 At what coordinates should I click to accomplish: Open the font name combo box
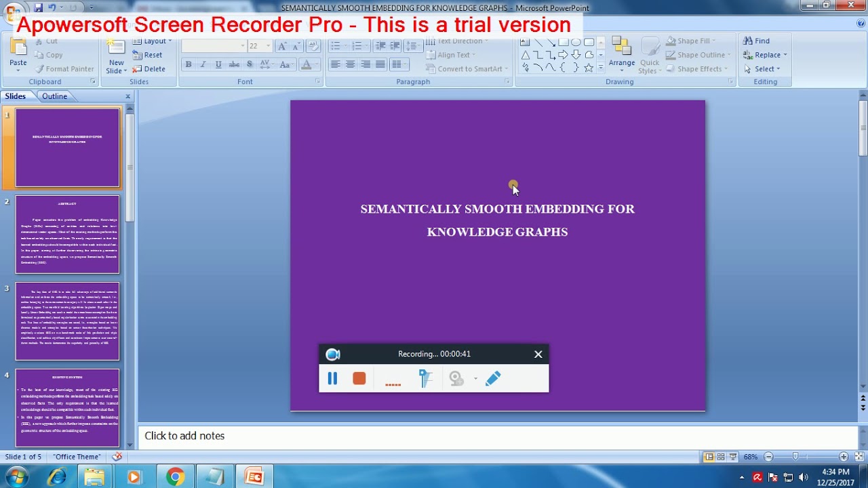tap(214, 46)
